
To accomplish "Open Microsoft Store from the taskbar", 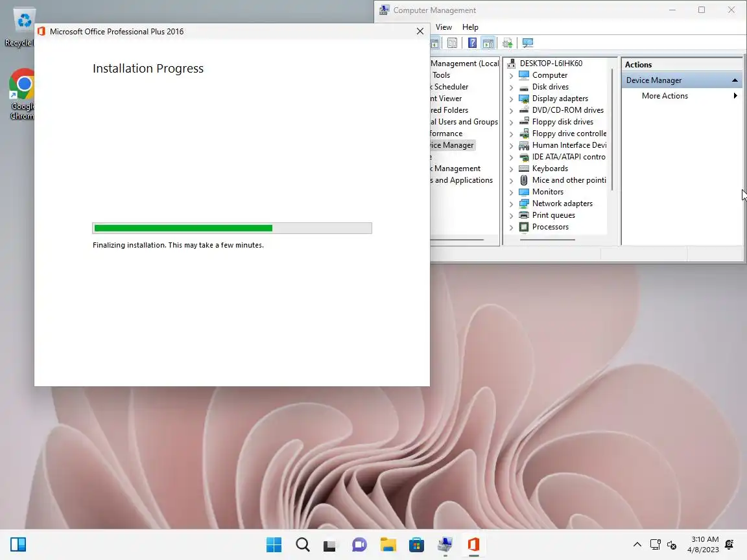I will 416,544.
